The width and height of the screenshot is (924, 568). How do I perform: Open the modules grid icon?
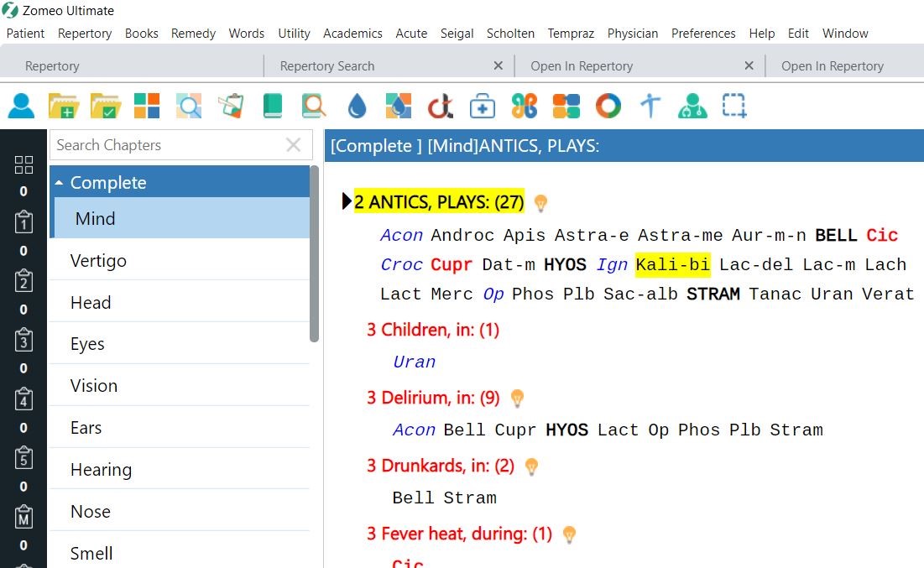[x=146, y=106]
